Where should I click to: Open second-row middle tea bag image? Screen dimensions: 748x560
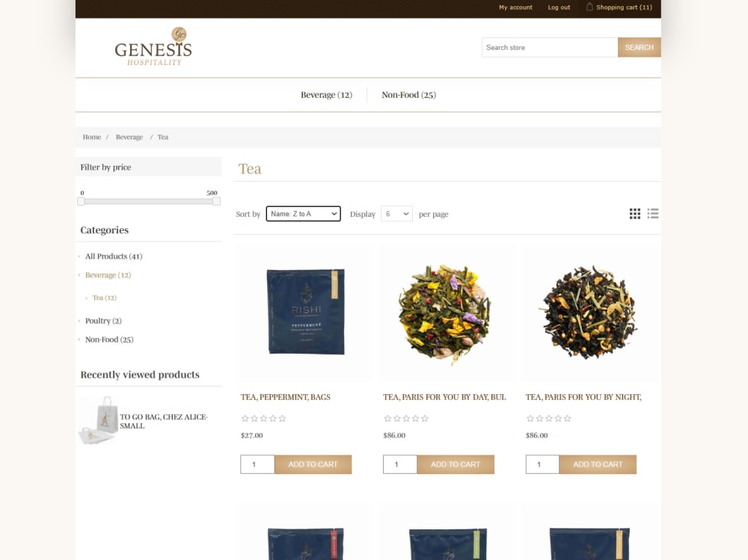[447, 533]
